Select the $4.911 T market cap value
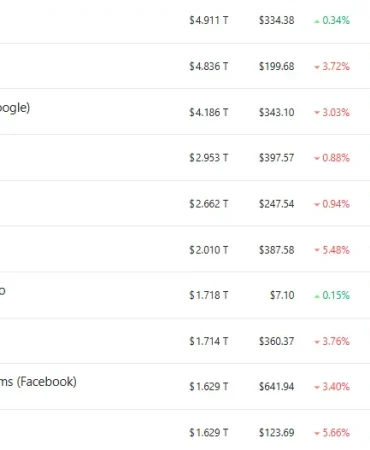370x450 pixels. (x=209, y=20)
